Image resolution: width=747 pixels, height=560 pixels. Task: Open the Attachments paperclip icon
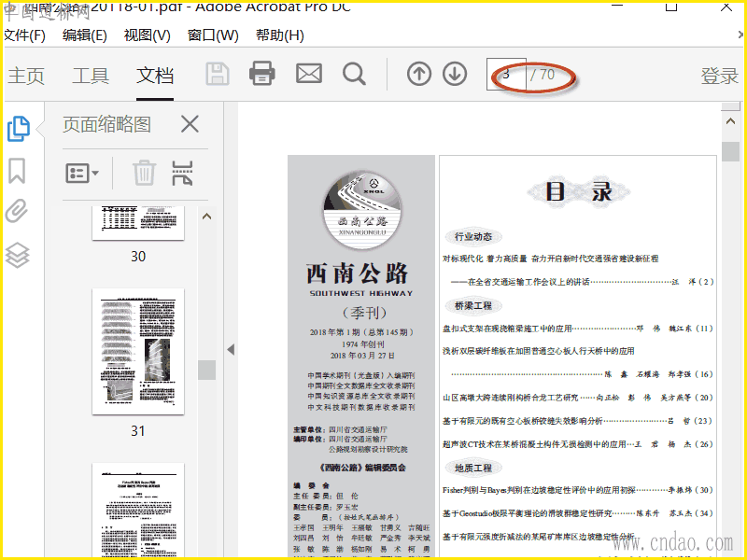17,211
